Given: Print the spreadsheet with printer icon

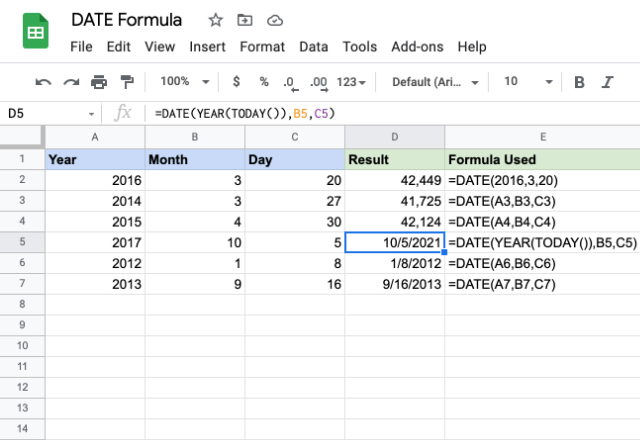Looking at the screenshot, I should (x=99, y=82).
